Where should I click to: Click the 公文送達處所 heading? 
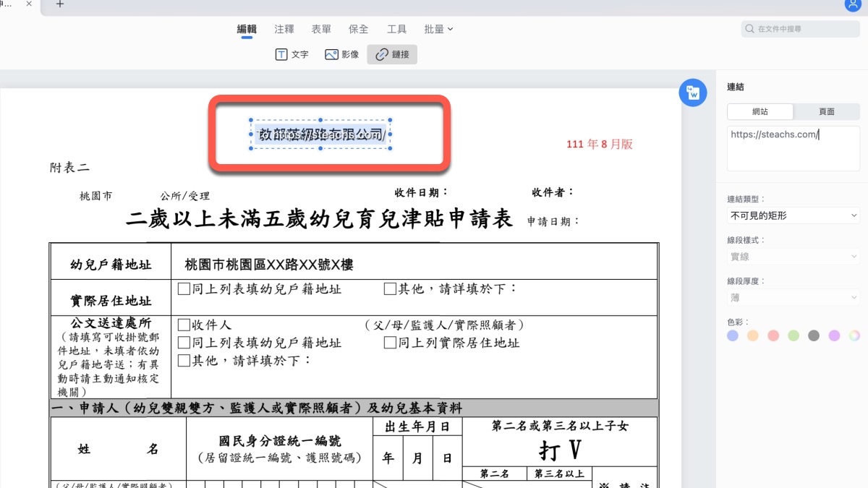[111, 323]
